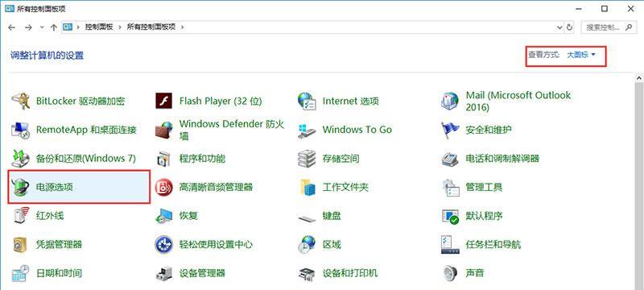Open the 高清晰音频管理器 speaker icon
The height and width of the screenshot is (290, 644).
(164, 188)
